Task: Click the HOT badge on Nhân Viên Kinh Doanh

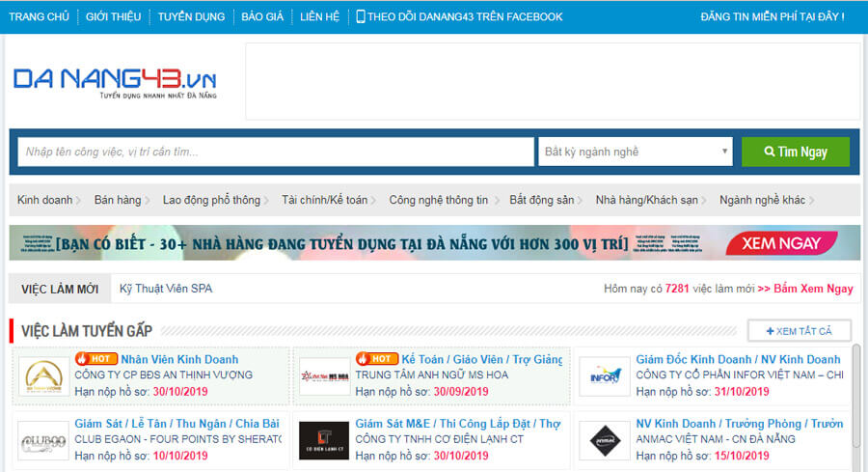Action: tap(97, 359)
